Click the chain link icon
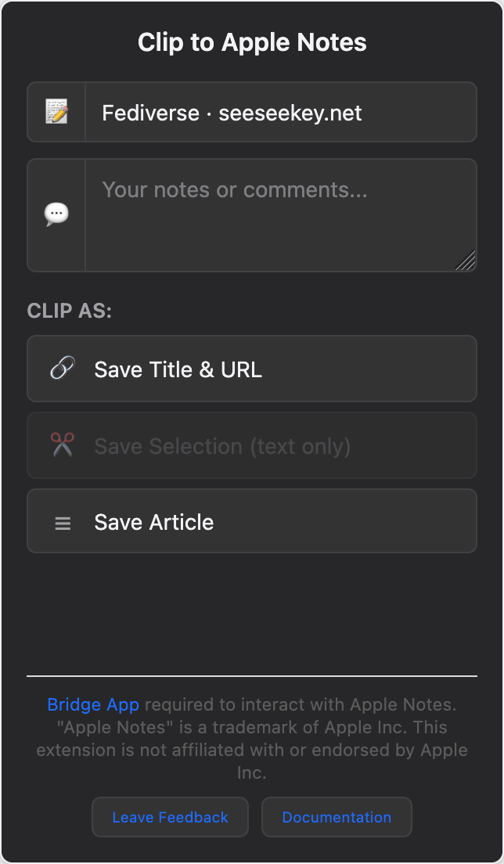504x864 pixels. (62, 369)
